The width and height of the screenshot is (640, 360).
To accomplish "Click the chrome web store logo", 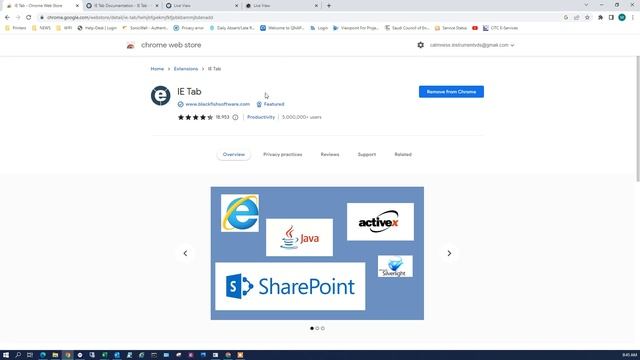I will 131,45.
